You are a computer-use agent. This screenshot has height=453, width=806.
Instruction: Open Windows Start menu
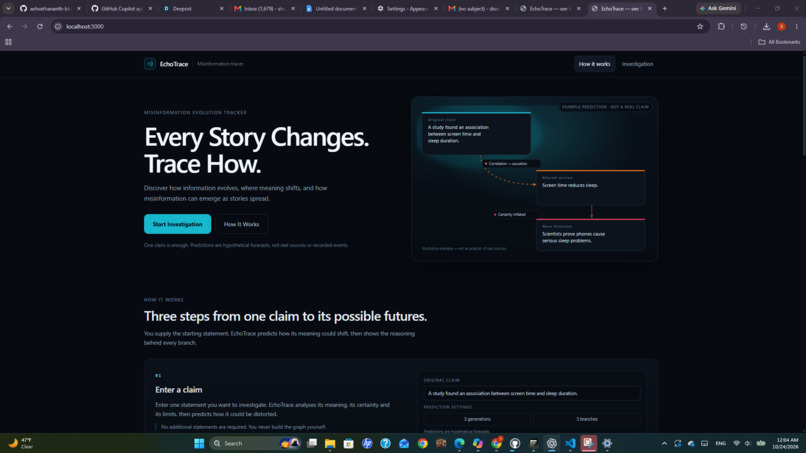[199, 443]
